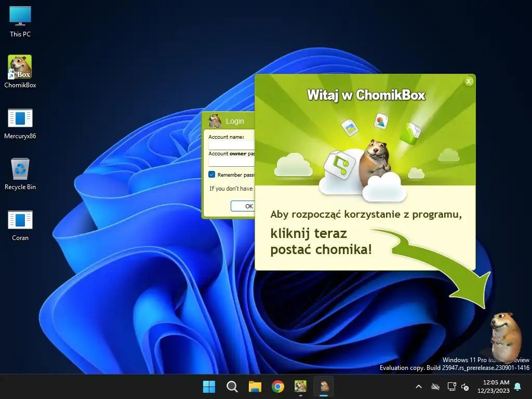Toggle the Remember password checkbox
The width and height of the screenshot is (532, 399).
212,175
